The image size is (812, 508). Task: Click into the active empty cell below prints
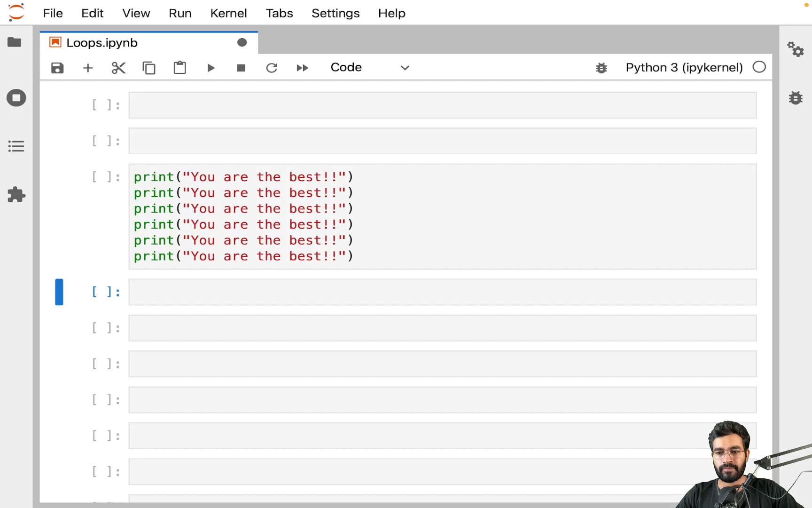(442, 292)
